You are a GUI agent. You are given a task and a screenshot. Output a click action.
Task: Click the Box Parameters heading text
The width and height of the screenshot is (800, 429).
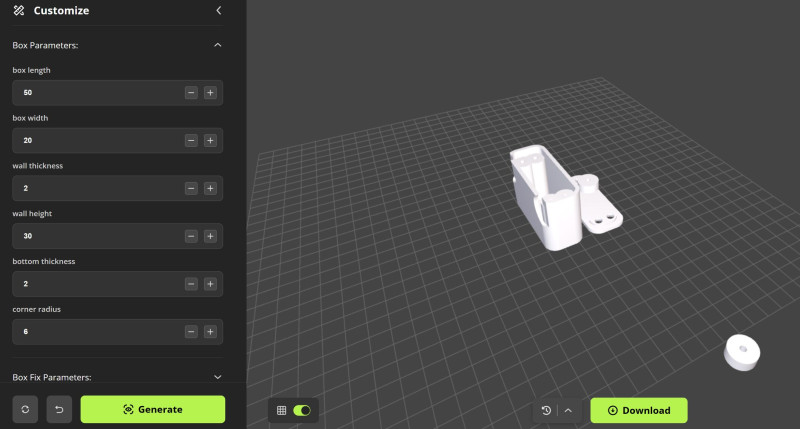point(45,45)
